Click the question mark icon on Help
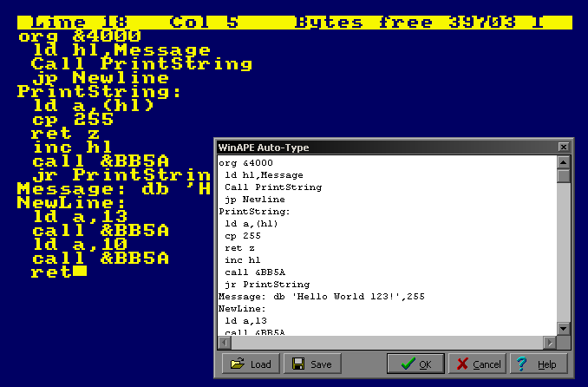588x387 pixels. pos(521,364)
